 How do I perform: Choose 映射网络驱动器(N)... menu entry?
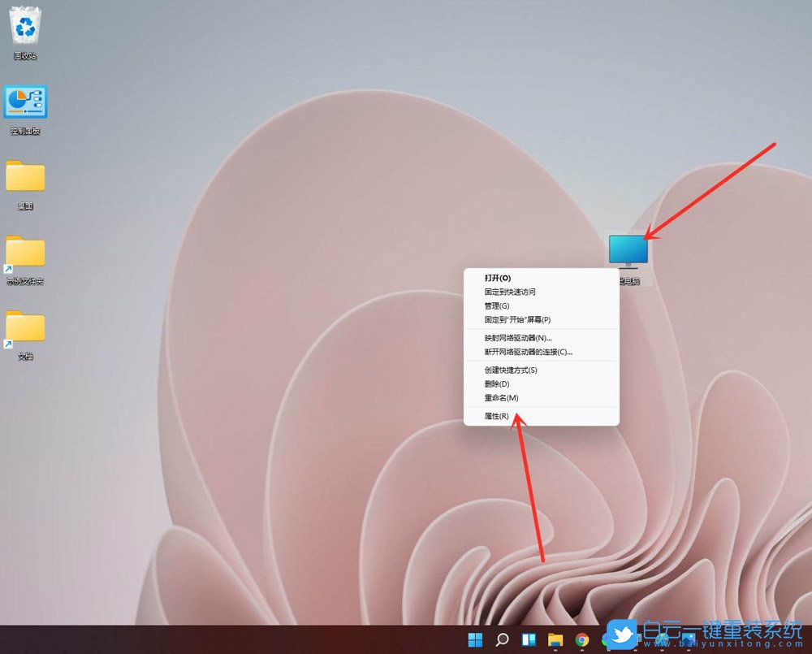tap(518, 337)
